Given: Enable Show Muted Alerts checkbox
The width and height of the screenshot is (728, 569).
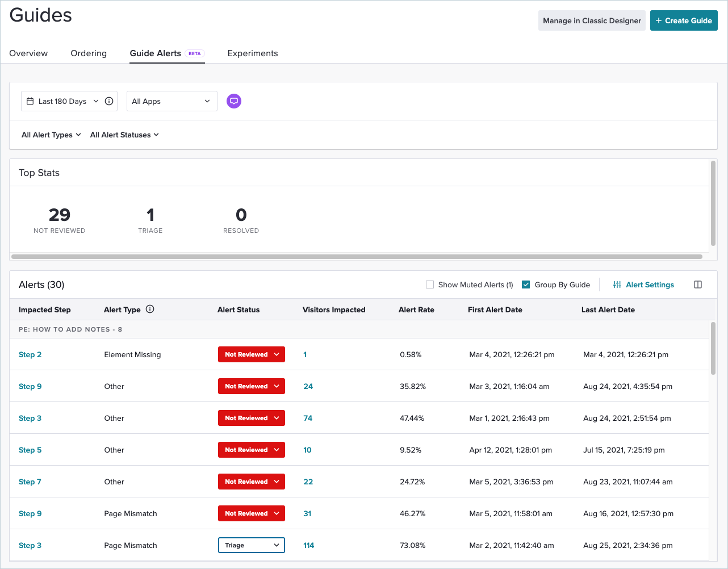Looking at the screenshot, I should pos(430,284).
